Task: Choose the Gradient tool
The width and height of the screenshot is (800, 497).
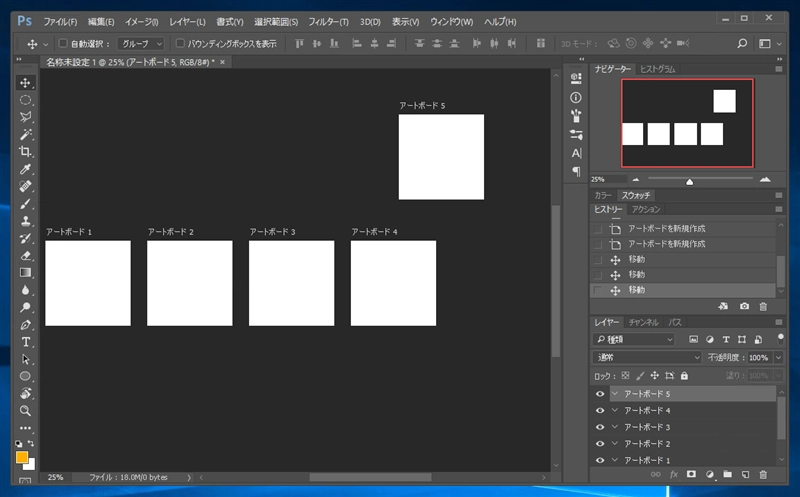Action: pos(26,273)
